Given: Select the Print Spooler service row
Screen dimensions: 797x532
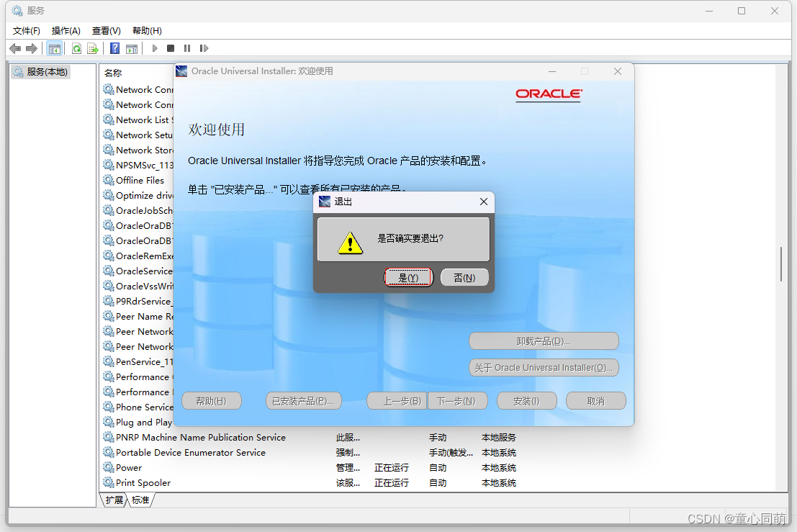Looking at the screenshot, I should (x=310, y=483).
